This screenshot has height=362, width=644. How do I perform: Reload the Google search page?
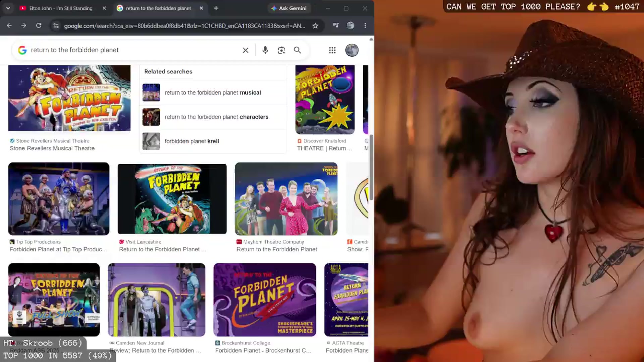tap(39, 25)
